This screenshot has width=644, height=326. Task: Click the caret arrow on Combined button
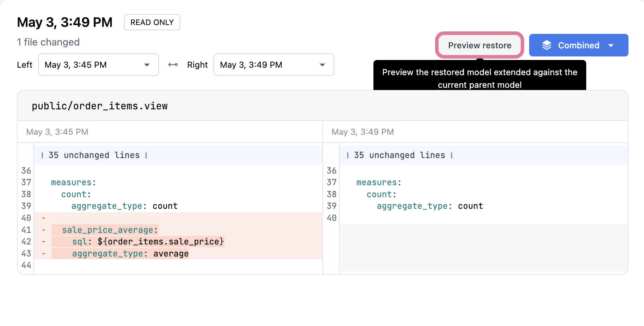611,46
